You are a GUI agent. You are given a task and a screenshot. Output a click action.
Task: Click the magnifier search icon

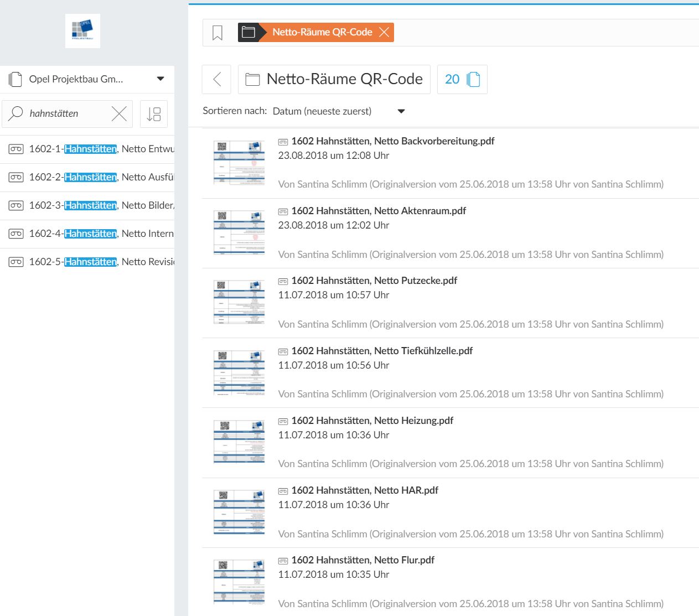[x=16, y=113]
